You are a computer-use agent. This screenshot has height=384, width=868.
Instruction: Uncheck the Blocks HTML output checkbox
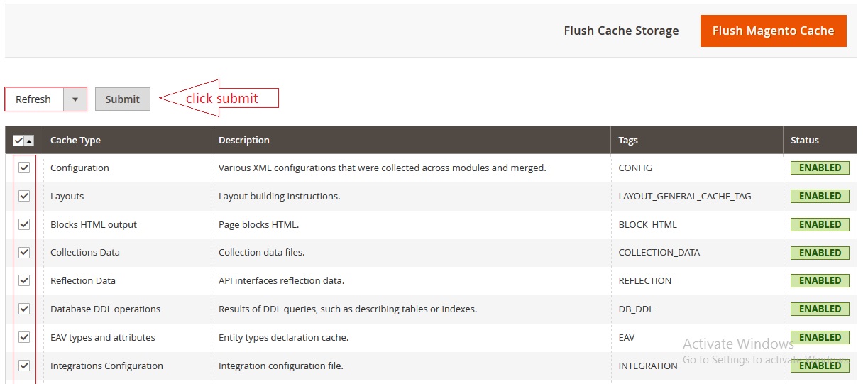24,224
